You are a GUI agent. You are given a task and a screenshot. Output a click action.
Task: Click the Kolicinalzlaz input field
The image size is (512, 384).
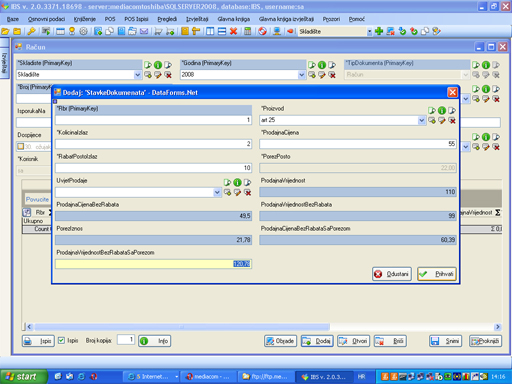pos(153,144)
